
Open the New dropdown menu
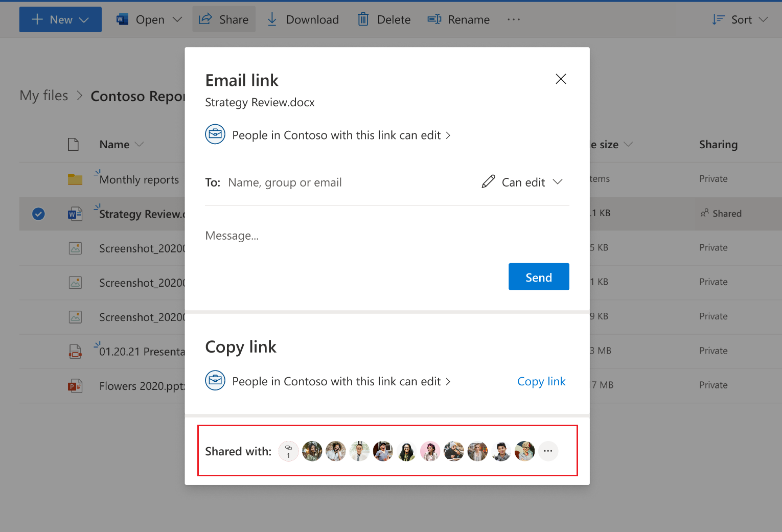tap(60, 19)
